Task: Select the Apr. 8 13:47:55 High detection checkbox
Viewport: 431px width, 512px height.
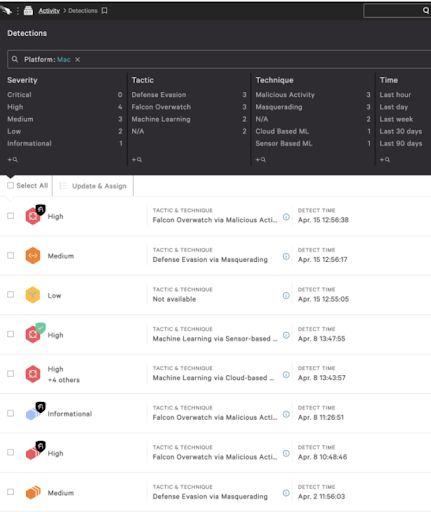Action: [x=10, y=334]
